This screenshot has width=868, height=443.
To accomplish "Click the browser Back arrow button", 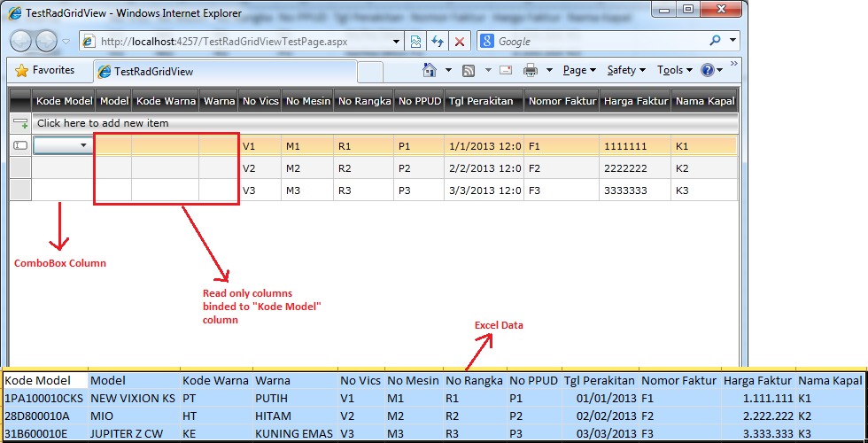I will [22, 42].
